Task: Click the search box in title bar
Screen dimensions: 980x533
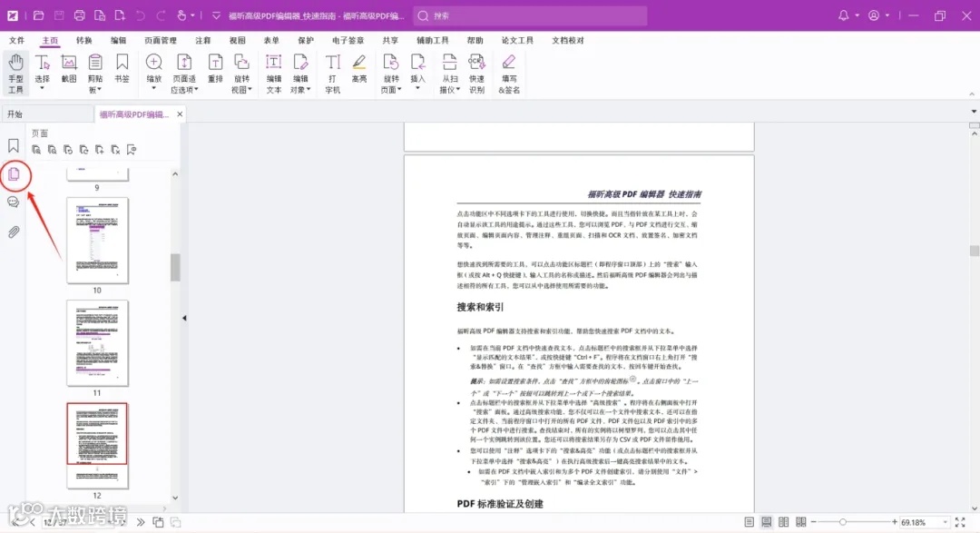Action: pyautogui.click(x=530, y=15)
